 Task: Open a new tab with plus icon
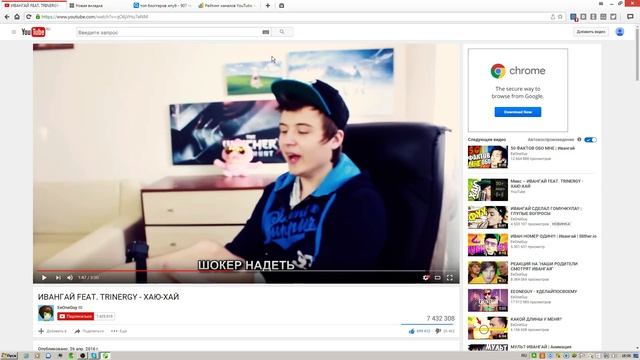click(x=268, y=6)
